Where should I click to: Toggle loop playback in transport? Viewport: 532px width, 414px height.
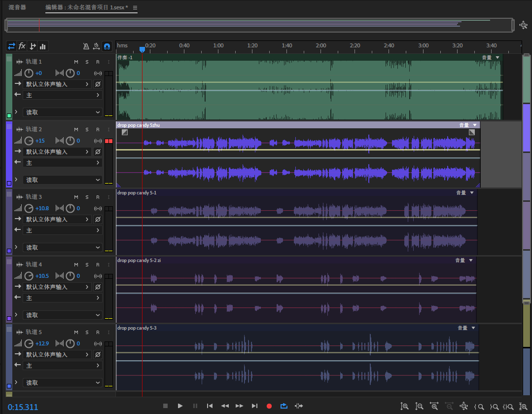click(x=284, y=406)
